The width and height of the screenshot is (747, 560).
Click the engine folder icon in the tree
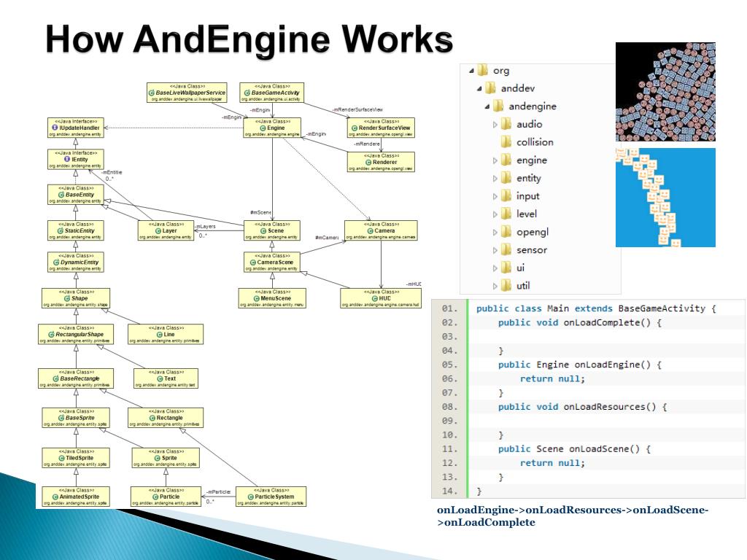(x=506, y=160)
